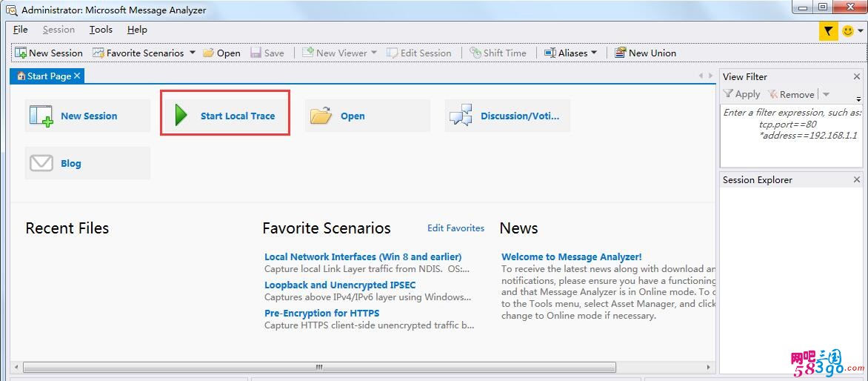Close the Start Page tab
868x381 pixels.
point(77,76)
